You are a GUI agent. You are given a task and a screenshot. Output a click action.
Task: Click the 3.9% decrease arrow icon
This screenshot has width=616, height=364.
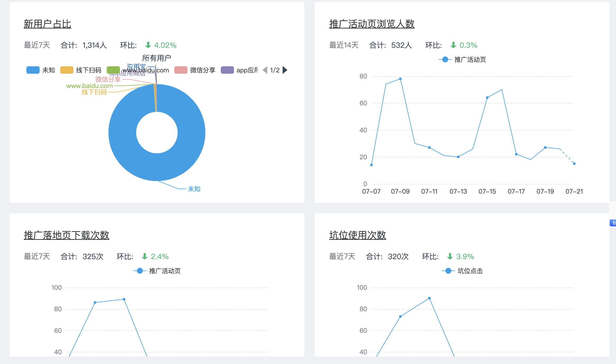point(450,256)
